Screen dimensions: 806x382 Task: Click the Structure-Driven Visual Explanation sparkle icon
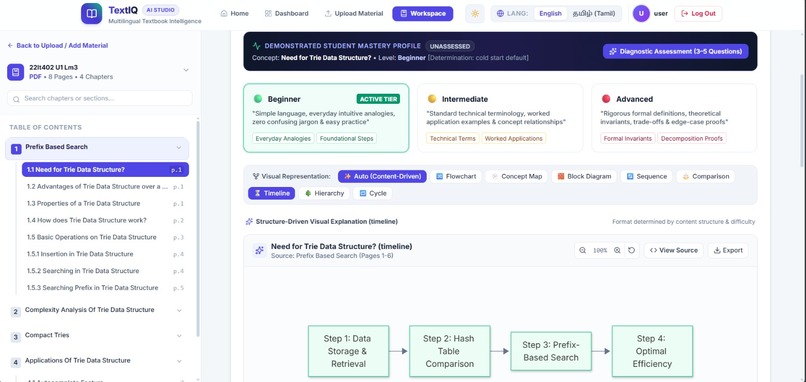[249, 222]
